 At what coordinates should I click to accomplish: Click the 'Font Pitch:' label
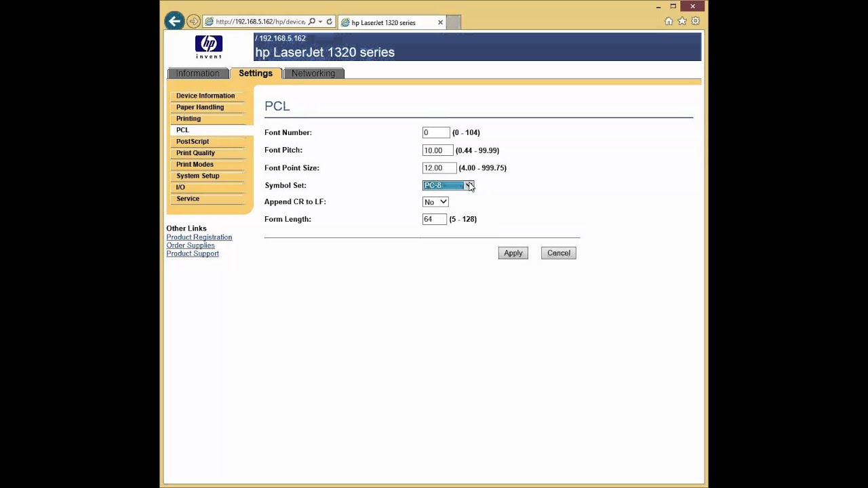283,150
